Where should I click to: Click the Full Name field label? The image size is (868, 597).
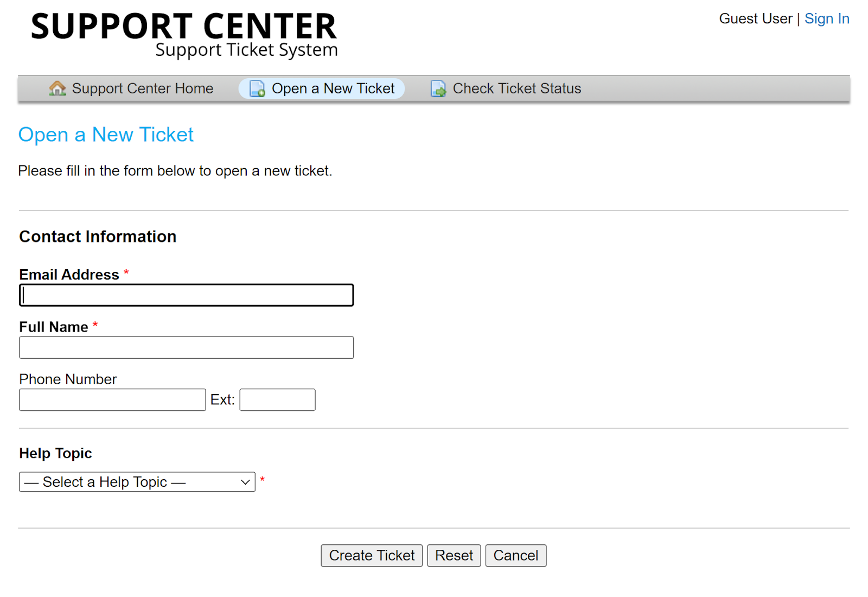(x=54, y=327)
